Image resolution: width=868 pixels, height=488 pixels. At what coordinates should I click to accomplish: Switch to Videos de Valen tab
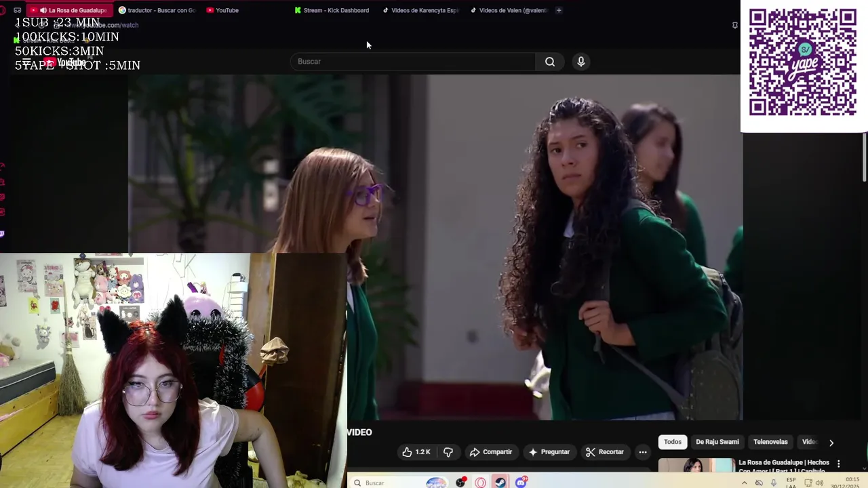510,10
